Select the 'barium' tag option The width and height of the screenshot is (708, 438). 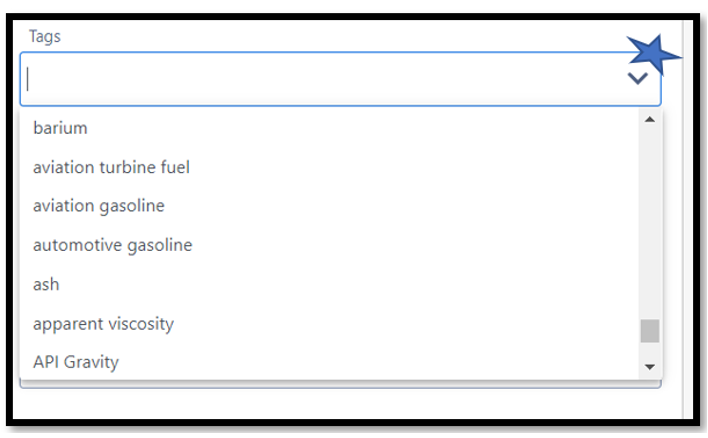pyautogui.click(x=60, y=128)
